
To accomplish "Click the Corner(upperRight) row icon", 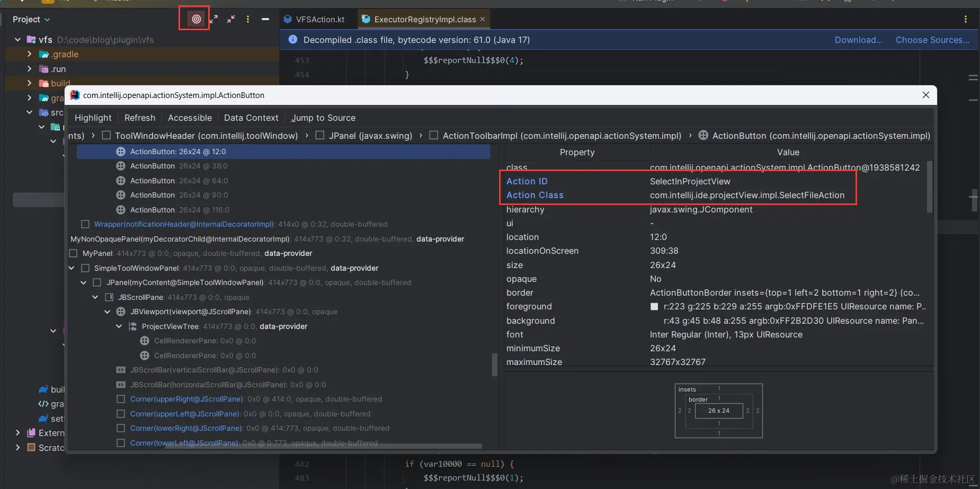I will pos(121,399).
